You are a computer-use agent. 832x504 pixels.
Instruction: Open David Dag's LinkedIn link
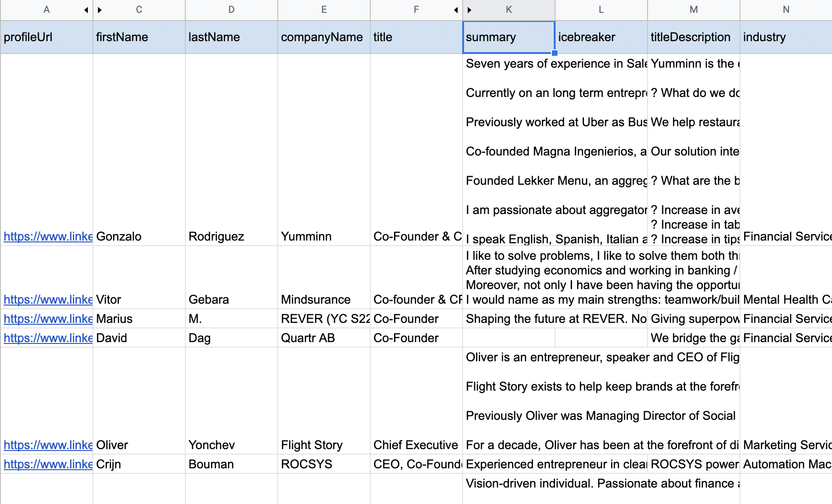pyautogui.click(x=48, y=338)
